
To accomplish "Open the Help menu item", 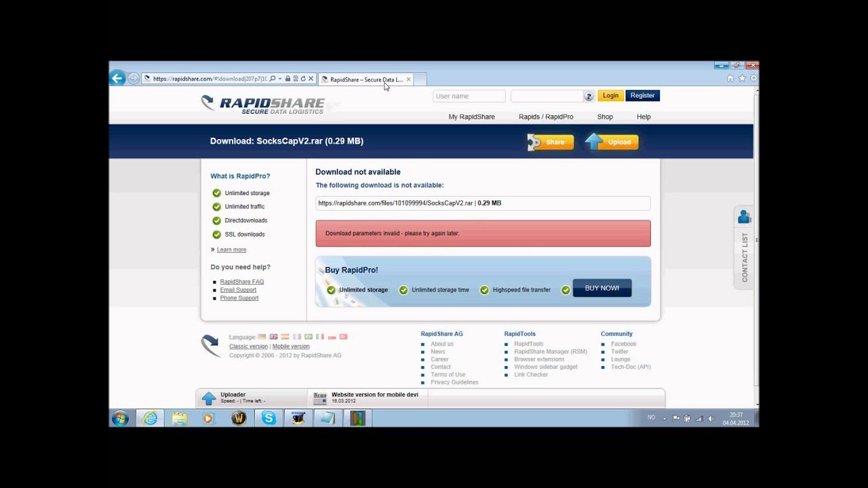I will pyautogui.click(x=644, y=117).
